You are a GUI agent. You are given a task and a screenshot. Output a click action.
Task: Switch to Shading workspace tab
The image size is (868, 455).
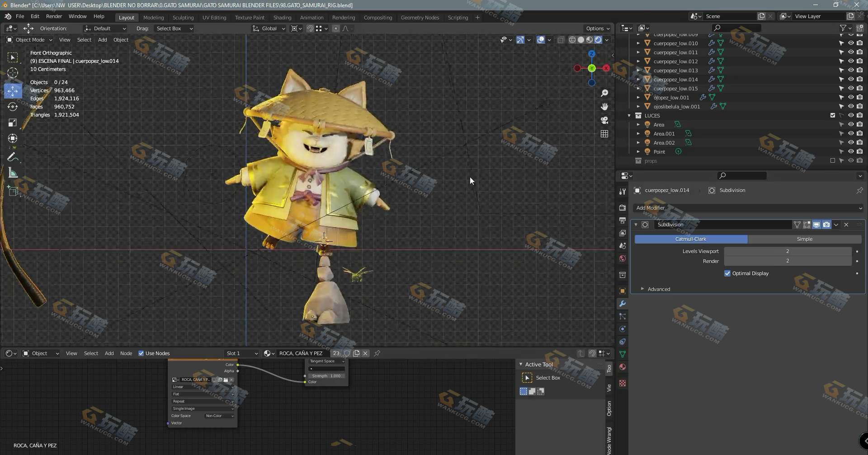click(x=282, y=18)
